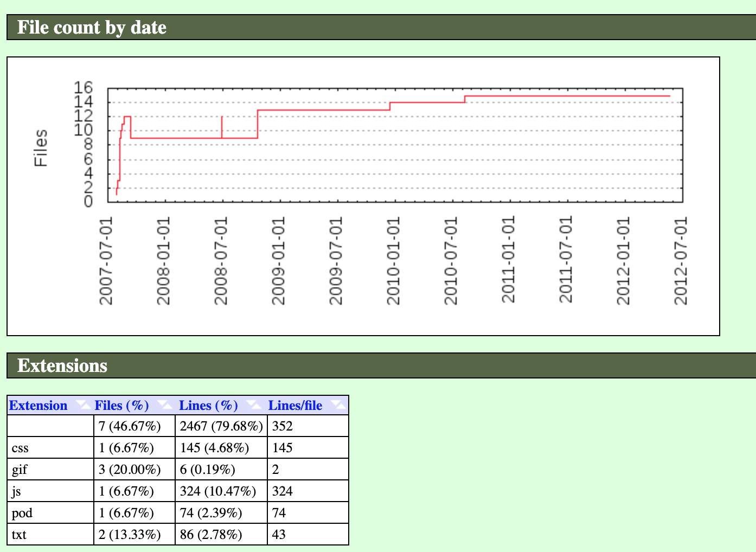Click the Lines (%) column header text

(x=208, y=406)
